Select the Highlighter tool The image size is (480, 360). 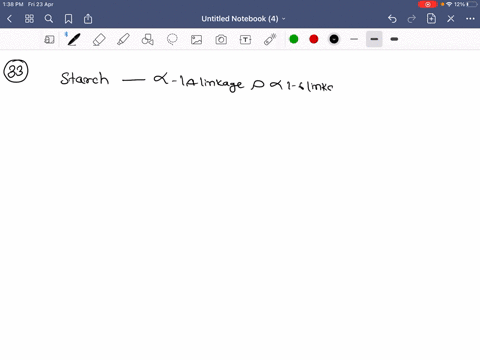click(x=123, y=39)
